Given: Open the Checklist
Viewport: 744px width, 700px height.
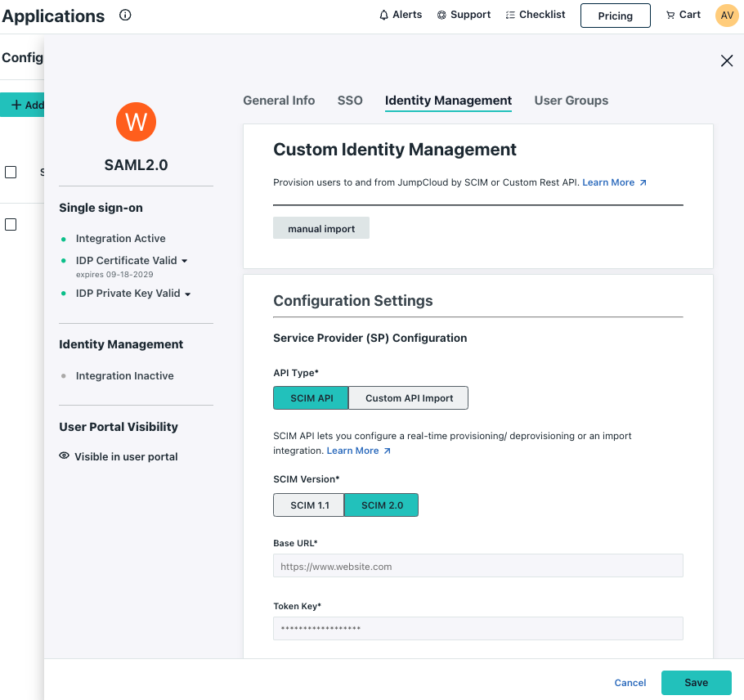Looking at the screenshot, I should [536, 15].
